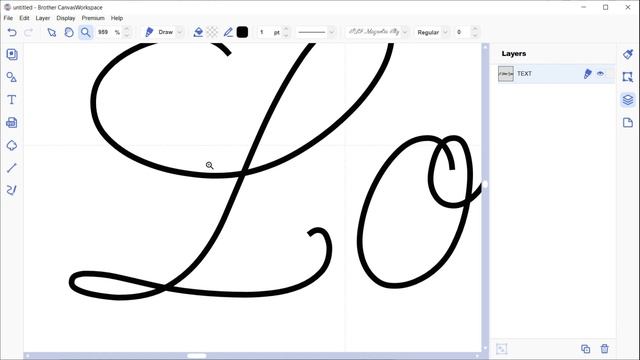Click the vertical canvas scrollbar thumb
Viewport: 640px width, 360px height.
point(485,184)
